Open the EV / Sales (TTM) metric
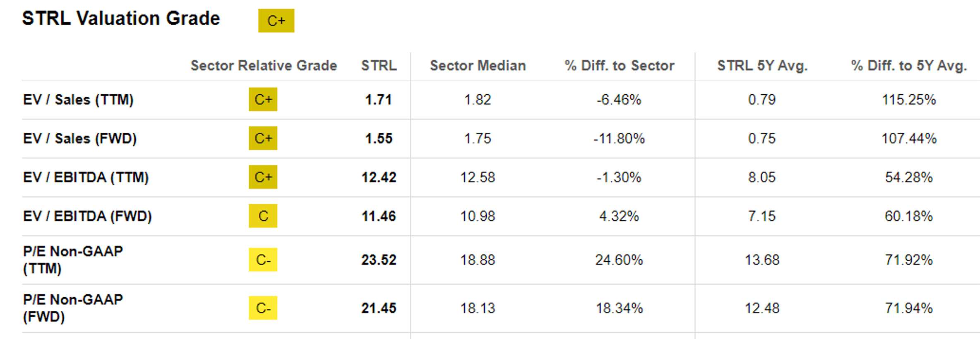Image resolution: width=980 pixels, height=339 pixels. pos(78,100)
